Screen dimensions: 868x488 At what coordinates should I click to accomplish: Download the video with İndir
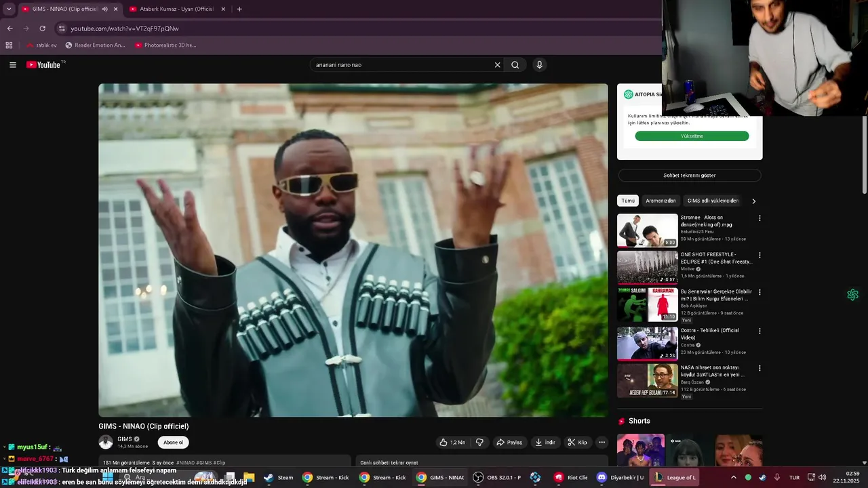coord(545,443)
